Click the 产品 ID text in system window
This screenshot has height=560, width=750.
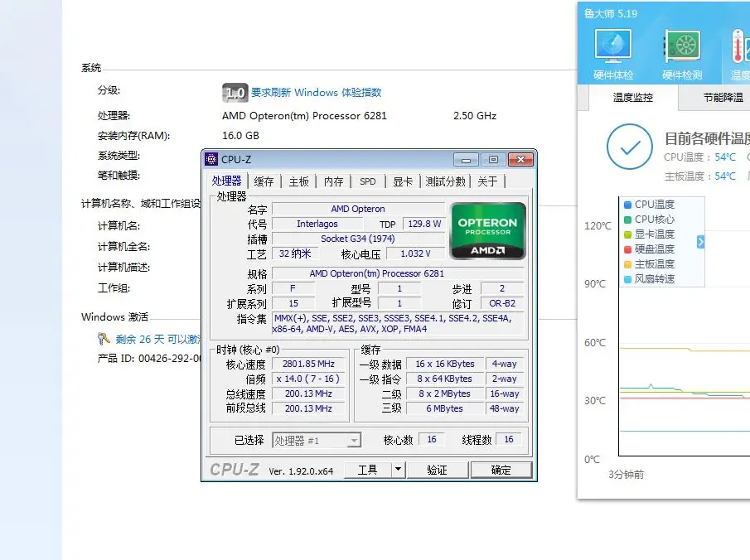point(148,358)
